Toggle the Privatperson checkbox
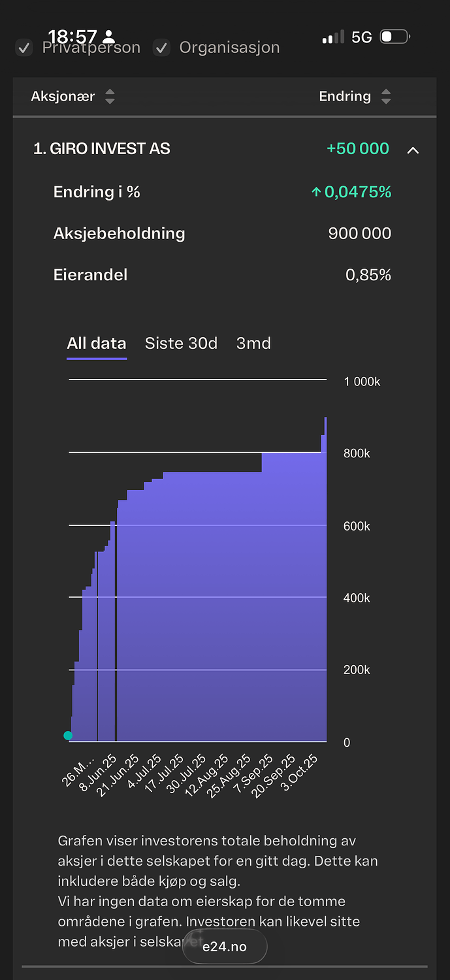 [x=24, y=48]
